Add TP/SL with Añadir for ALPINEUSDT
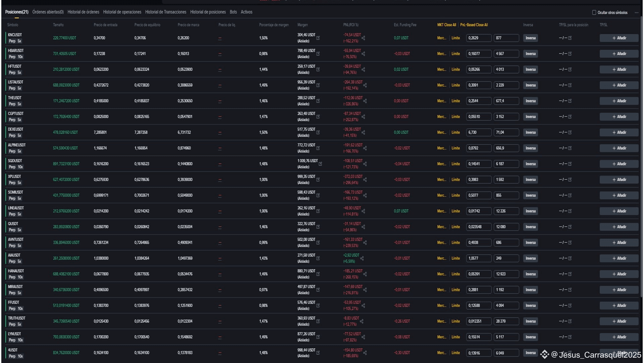 [619, 148]
